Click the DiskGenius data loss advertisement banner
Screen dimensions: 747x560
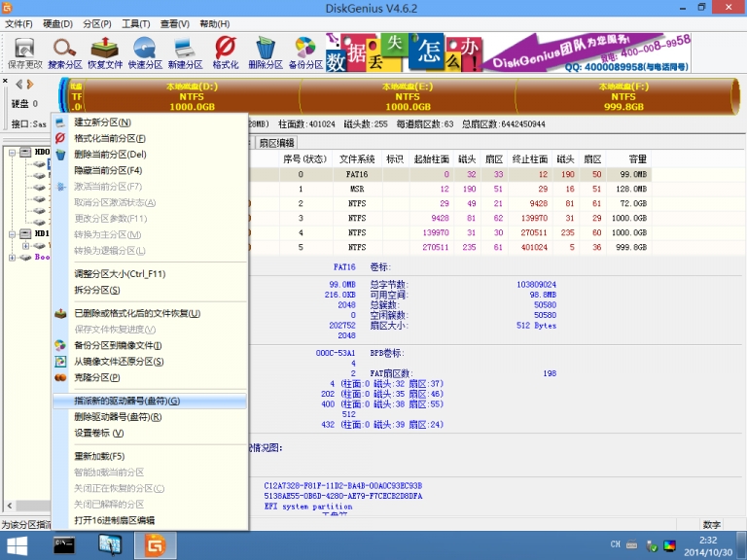click(508, 52)
